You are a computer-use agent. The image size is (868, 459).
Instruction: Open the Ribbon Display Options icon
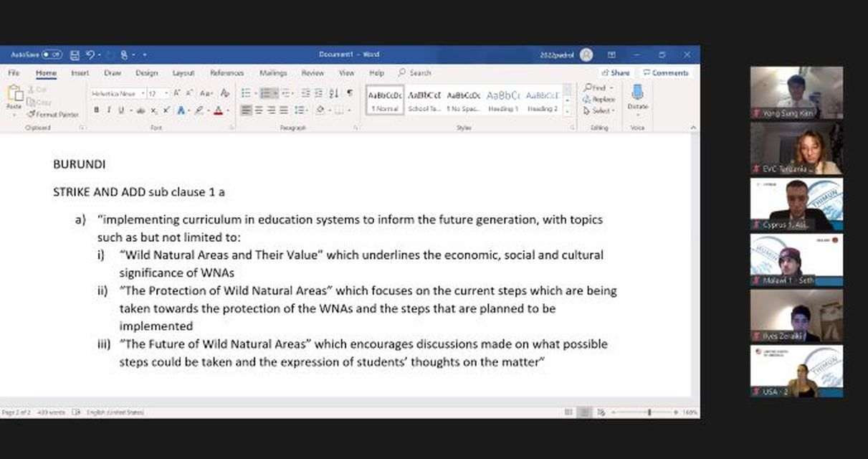611,55
